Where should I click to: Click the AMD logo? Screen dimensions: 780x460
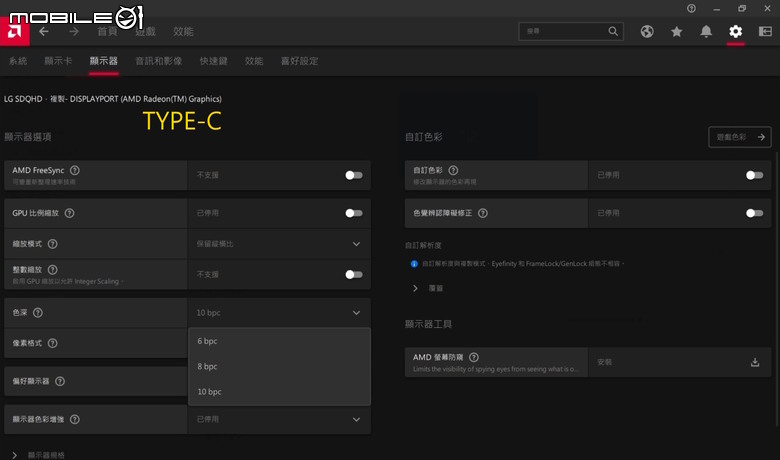[x=14, y=32]
